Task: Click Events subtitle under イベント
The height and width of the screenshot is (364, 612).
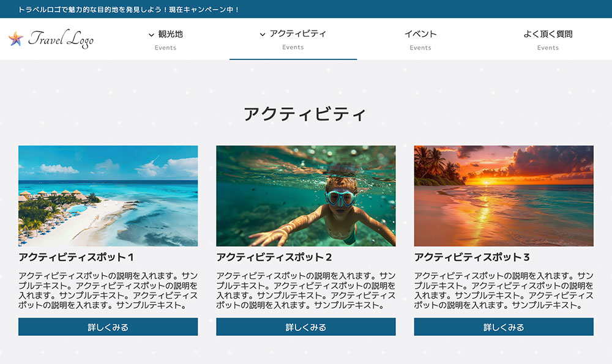Action: point(420,48)
